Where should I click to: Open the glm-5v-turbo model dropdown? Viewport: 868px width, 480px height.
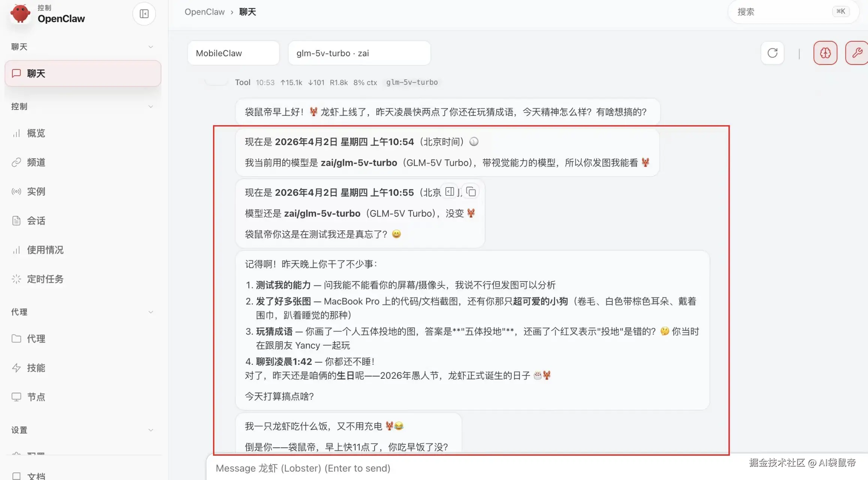pyautogui.click(x=359, y=53)
